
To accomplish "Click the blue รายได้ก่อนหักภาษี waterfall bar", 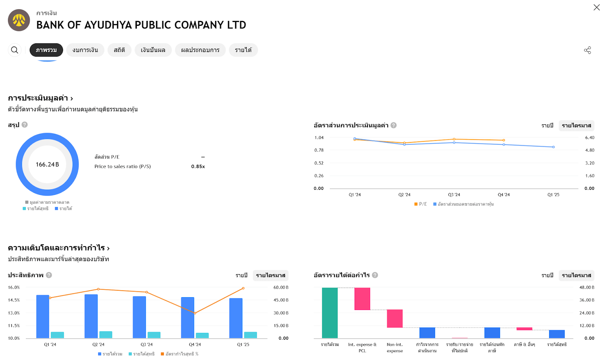I will coord(492,333).
